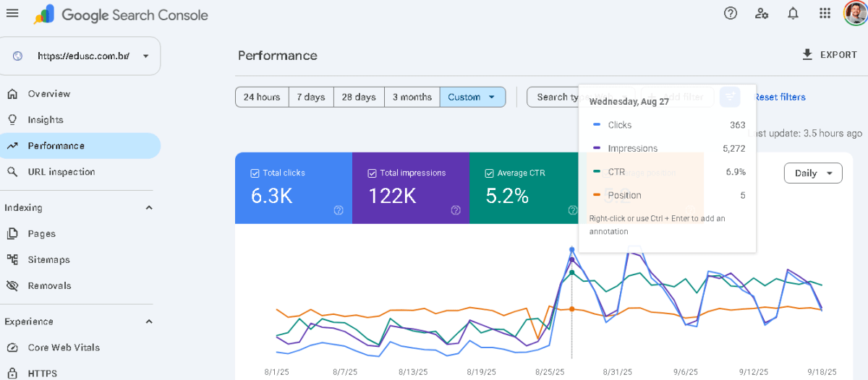Open the hamburger main menu
The width and height of the screenshot is (868, 380).
[x=12, y=14]
